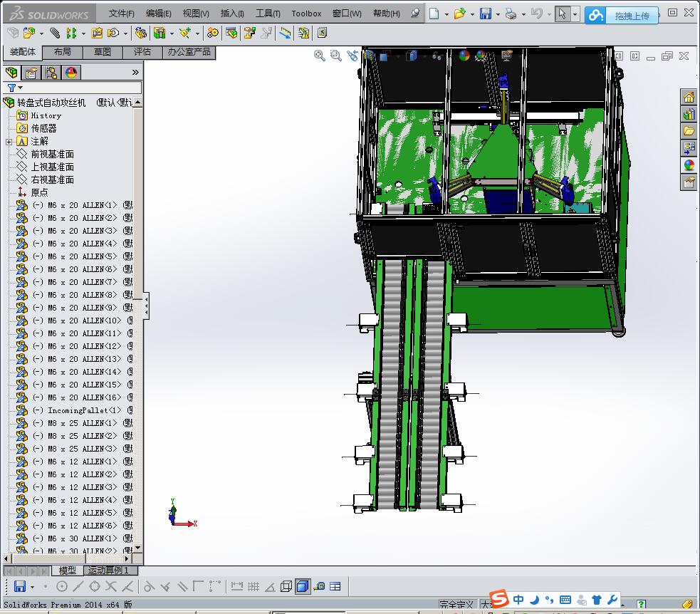Click the Instant3D ruler icon

click(x=285, y=33)
